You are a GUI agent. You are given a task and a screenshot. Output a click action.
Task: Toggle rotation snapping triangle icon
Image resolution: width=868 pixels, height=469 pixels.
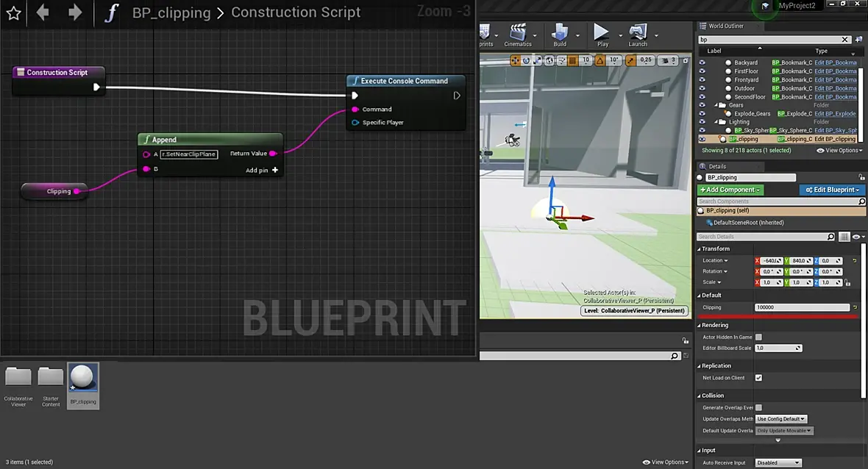[x=600, y=60]
